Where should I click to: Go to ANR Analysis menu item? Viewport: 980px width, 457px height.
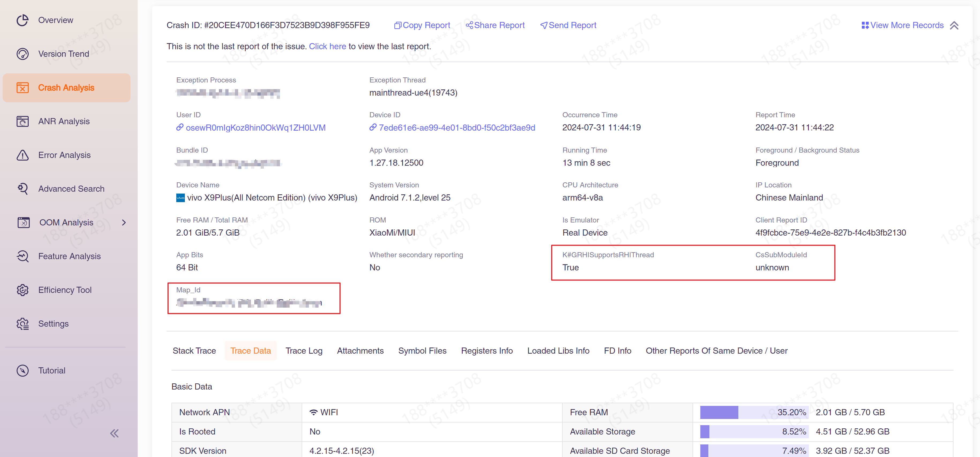click(64, 121)
